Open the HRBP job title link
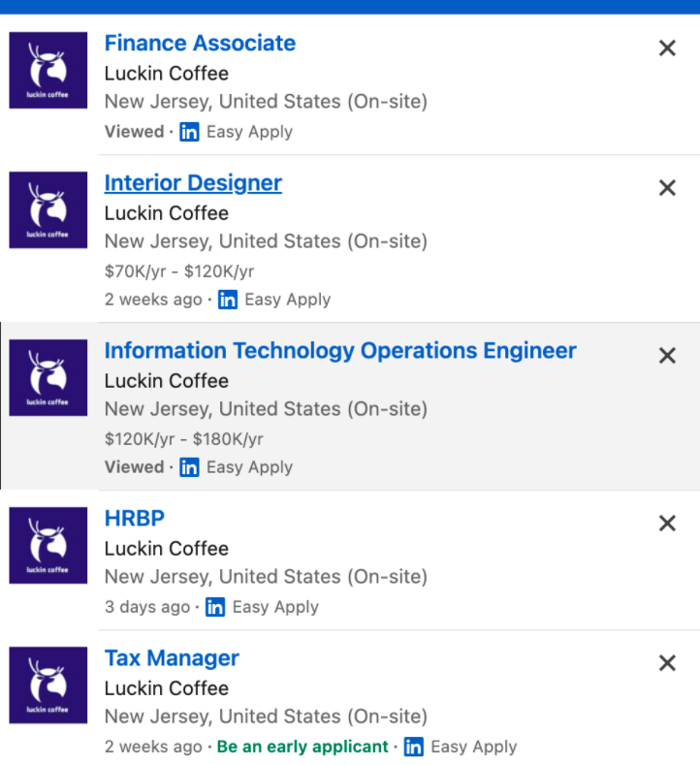 (135, 518)
